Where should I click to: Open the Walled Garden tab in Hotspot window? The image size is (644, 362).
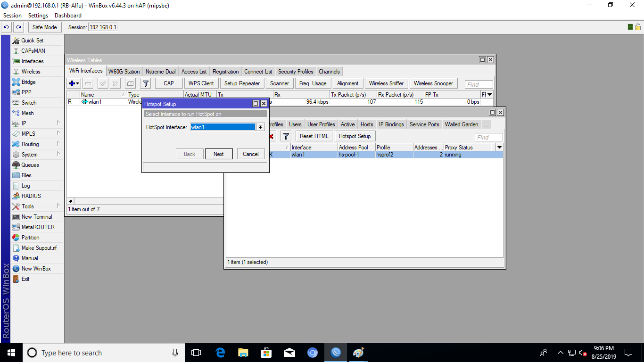coord(462,124)
